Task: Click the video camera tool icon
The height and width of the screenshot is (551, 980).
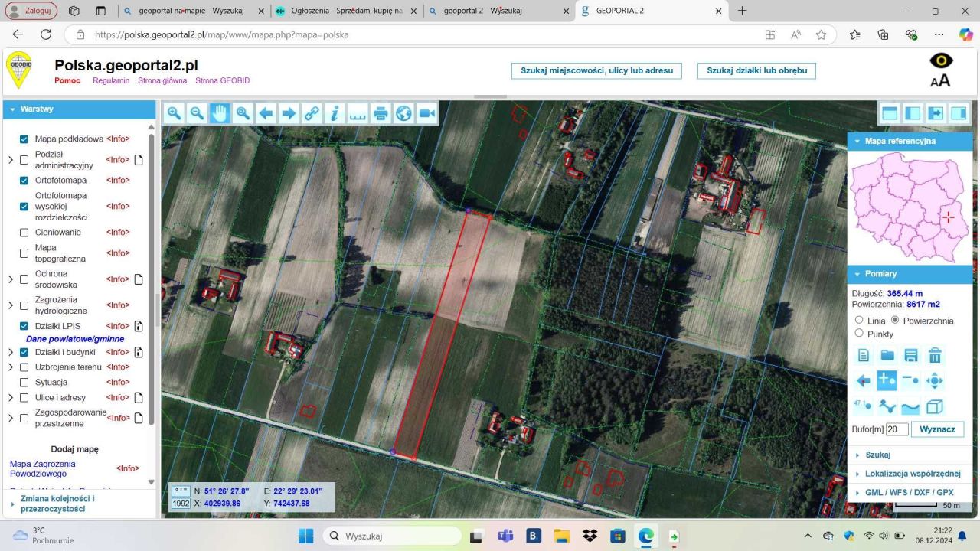Action: pyautogui.click(x=426, y=113)
